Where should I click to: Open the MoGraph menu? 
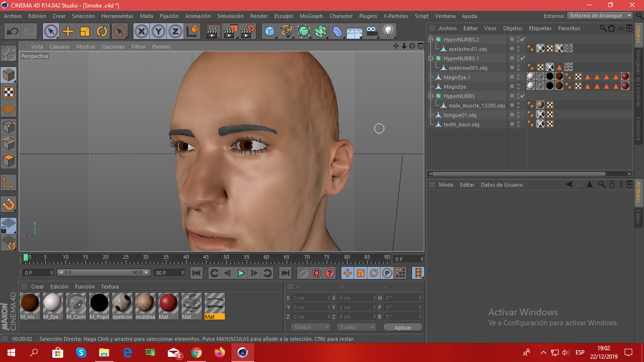[311, 16]
